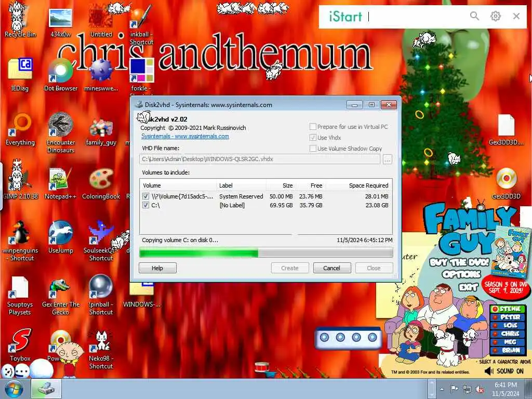Screen dimensions: 532x399
Task: Show hidden tray icons arrow
Action: [442, 389]
